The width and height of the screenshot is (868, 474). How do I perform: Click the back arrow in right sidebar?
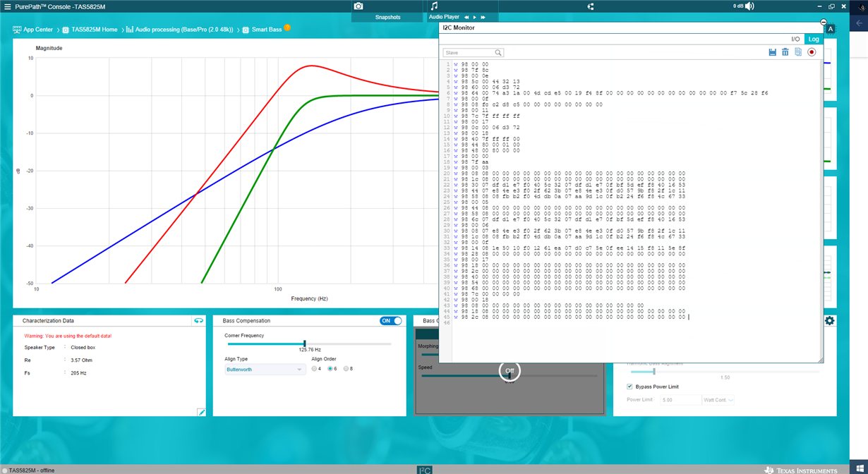click(859, 23)
